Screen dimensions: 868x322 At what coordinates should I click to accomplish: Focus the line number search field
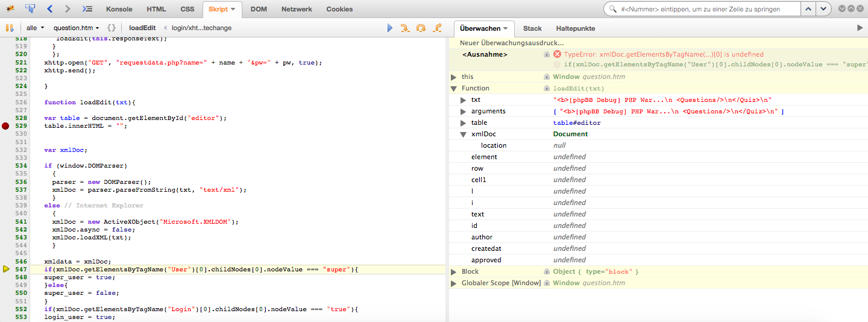pos(706,9)
